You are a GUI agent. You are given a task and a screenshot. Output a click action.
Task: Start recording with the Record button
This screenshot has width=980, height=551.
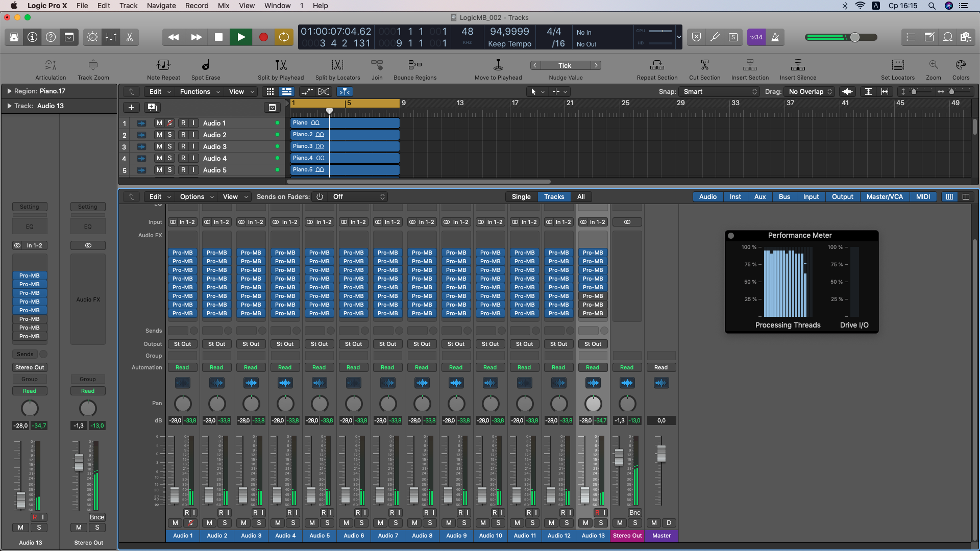pos(263,37)
